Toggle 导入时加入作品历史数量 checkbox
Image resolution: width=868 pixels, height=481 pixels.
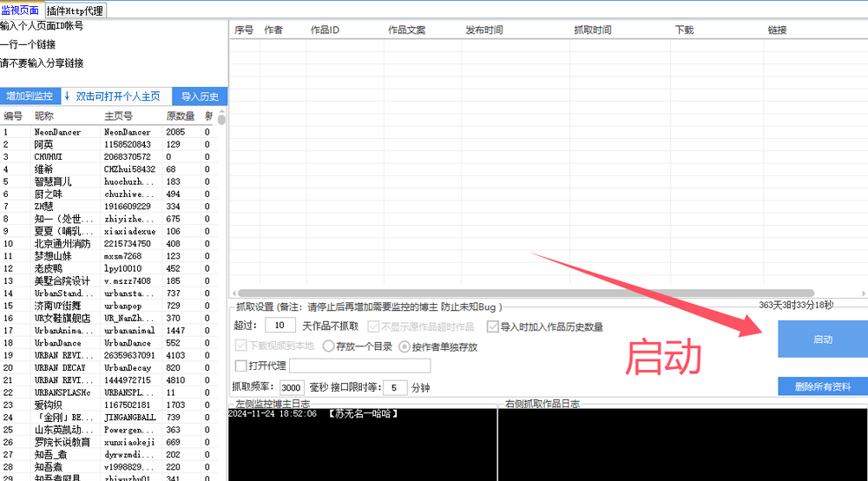point(493,326)
